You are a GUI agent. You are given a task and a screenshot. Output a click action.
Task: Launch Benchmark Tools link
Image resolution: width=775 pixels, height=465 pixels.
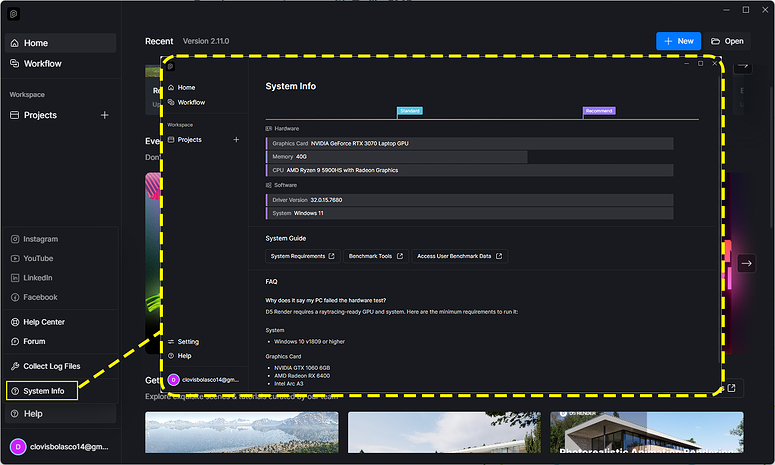point(376,256)
